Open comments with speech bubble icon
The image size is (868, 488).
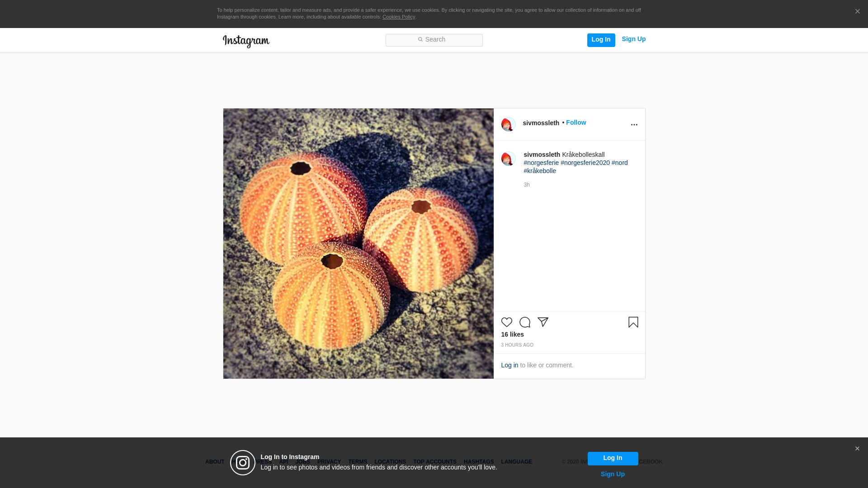pyautogui.click(x=524, y=322)
